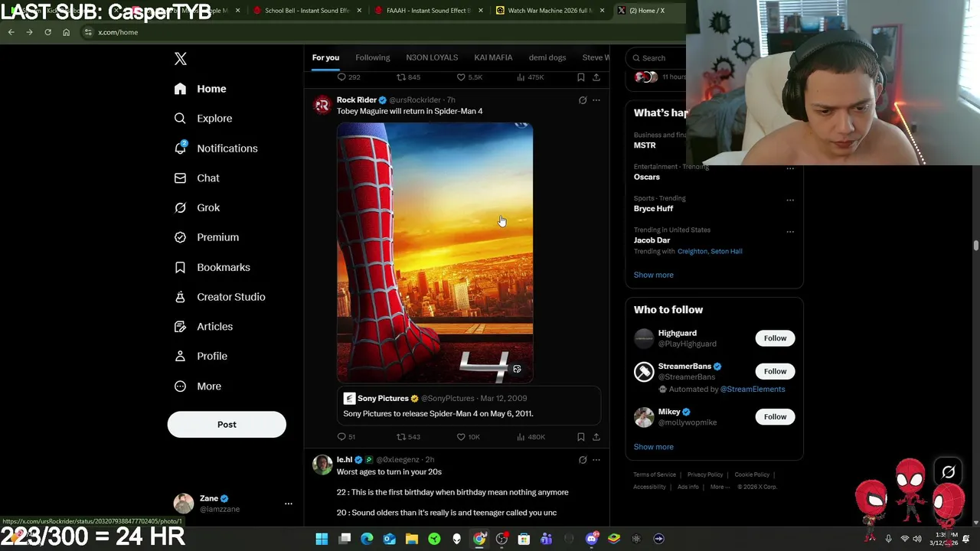
Task: Open Microsoft Edge from the taskbar
Action: (367, 539)
